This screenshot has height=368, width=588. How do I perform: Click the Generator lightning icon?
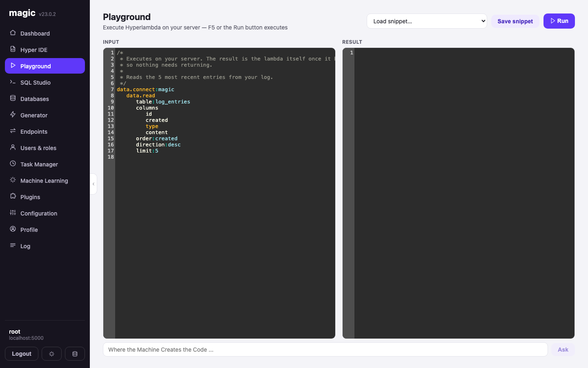[x=13, y=114]
